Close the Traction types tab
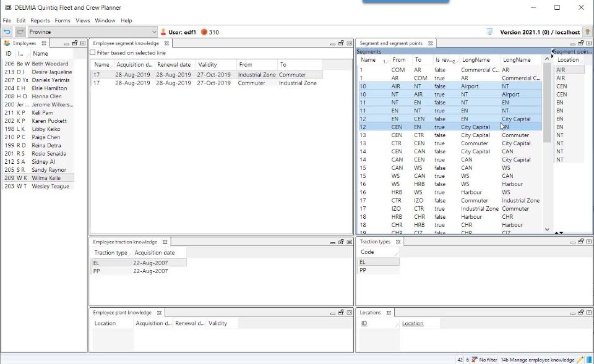 pos(398,242)
